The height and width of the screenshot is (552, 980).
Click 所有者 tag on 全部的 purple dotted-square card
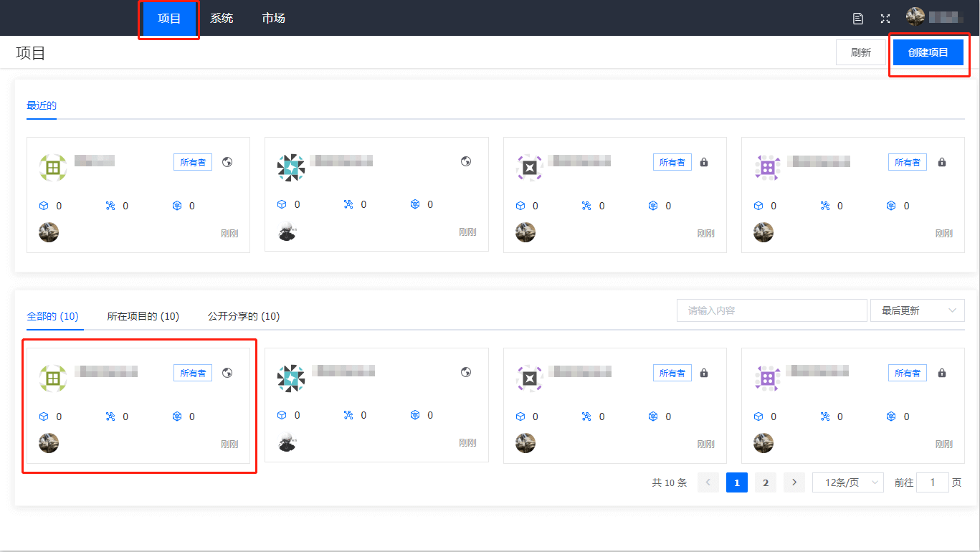(908, 373)
